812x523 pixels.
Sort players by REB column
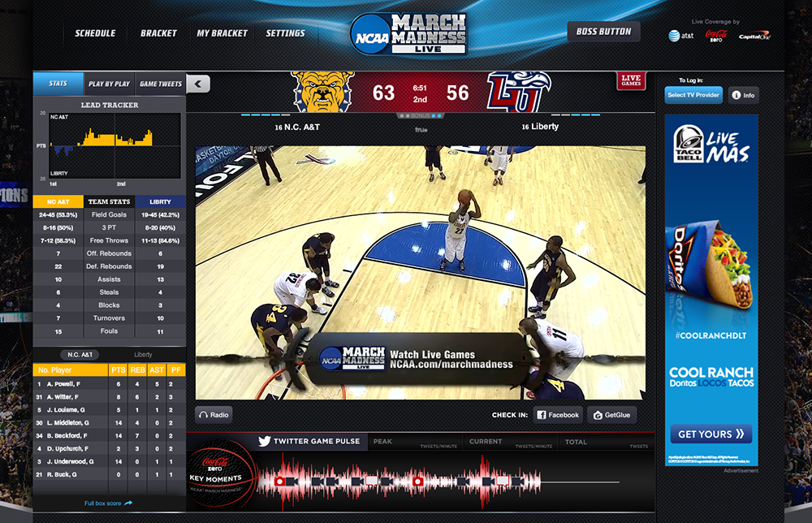(137, 370)
